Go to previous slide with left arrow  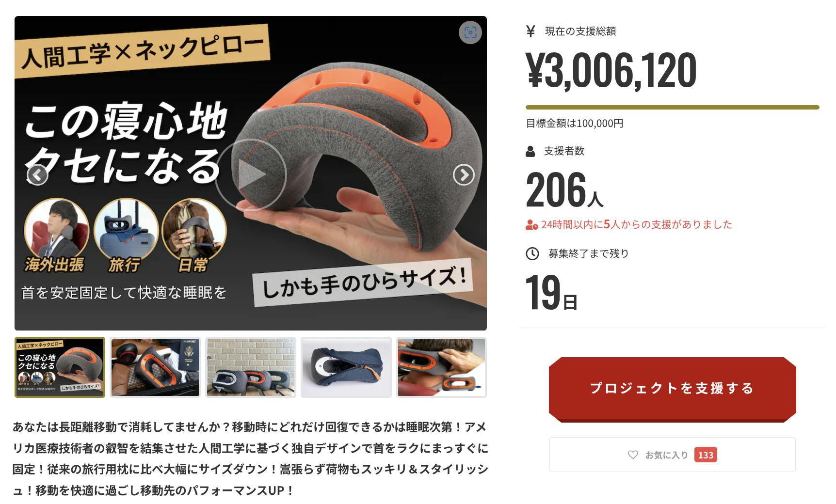coord(37,175)
